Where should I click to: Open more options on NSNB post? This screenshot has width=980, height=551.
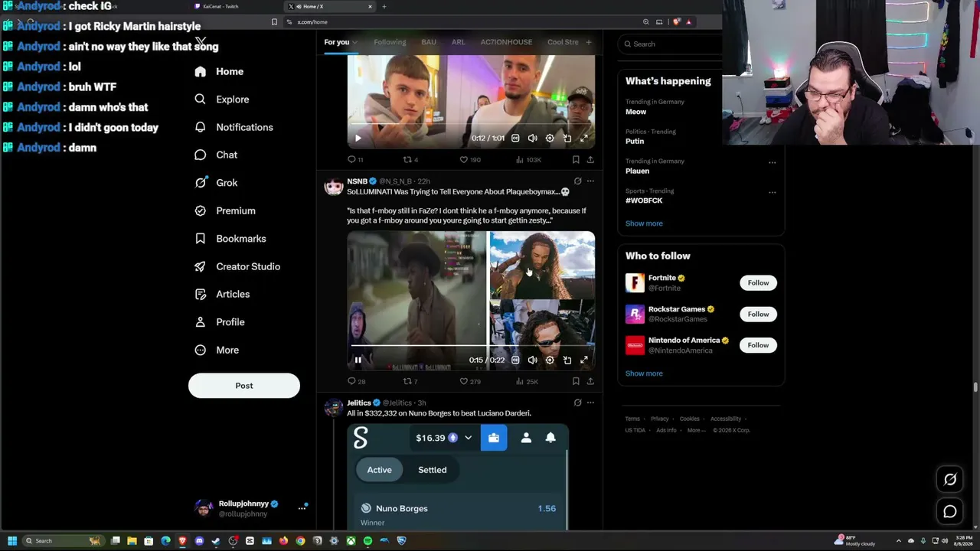pyautogui.click(x=590, y=181)
